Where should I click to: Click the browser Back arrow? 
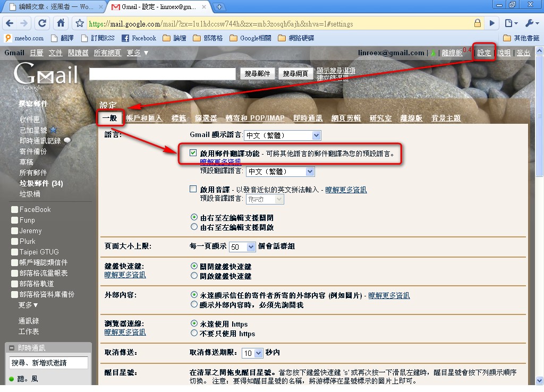10,23
